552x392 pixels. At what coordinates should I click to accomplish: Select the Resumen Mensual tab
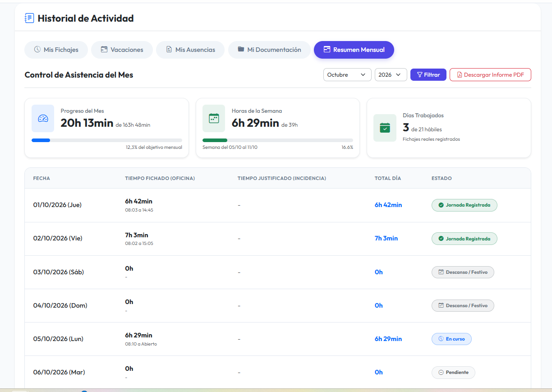pos(354,50)
